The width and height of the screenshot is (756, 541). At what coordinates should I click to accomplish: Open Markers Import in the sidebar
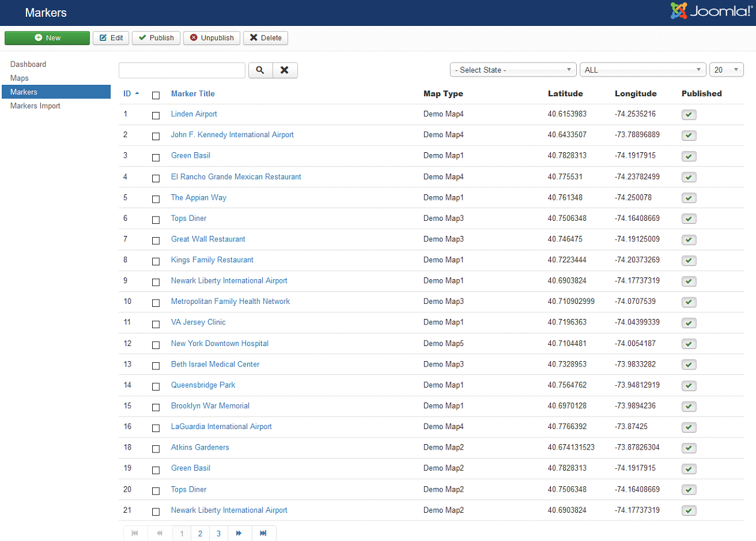pos(35,106)
